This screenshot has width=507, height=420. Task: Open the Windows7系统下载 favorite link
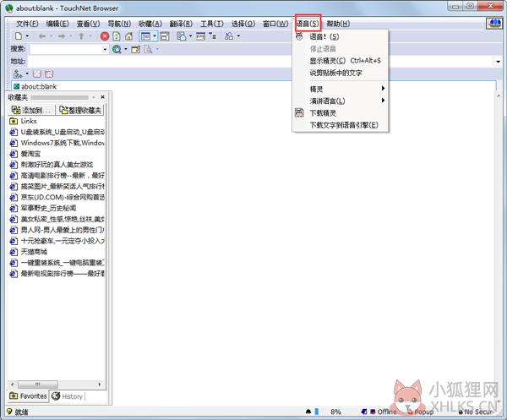57,143
